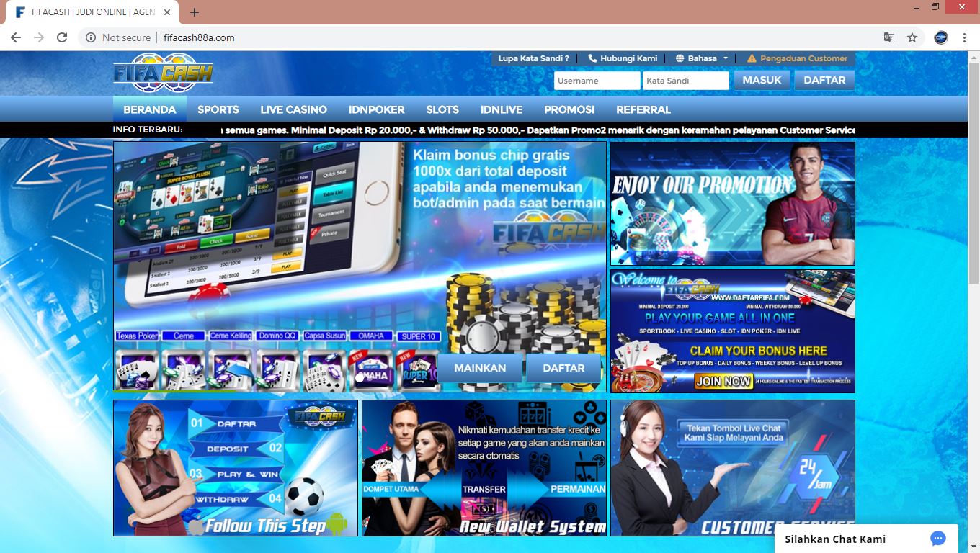Open the BERANDA menu tab

(x=150, y=109)
